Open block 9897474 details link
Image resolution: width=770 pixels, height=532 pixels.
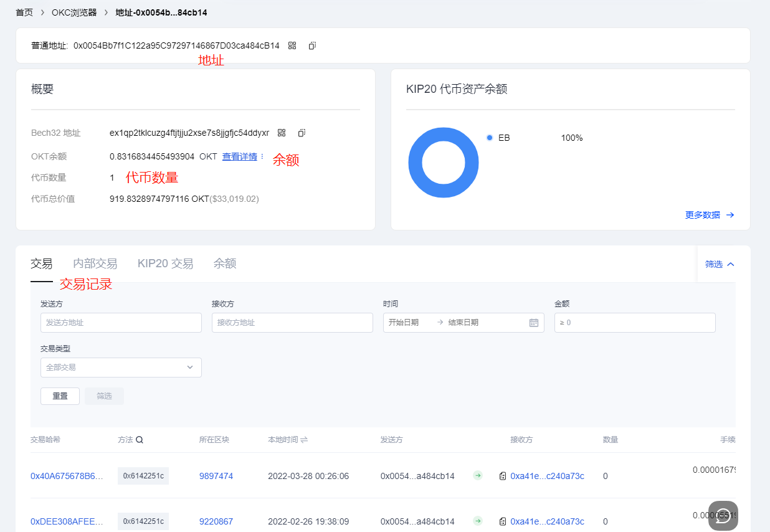coord(216,475)
